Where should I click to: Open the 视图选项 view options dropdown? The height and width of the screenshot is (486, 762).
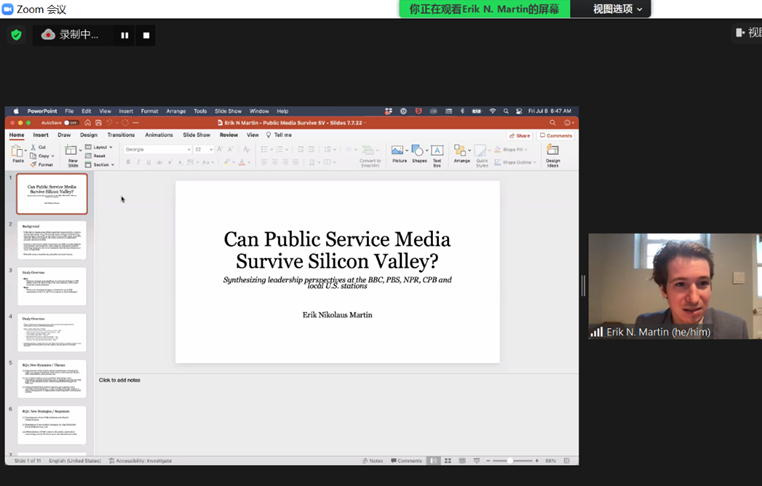[618, 9]
